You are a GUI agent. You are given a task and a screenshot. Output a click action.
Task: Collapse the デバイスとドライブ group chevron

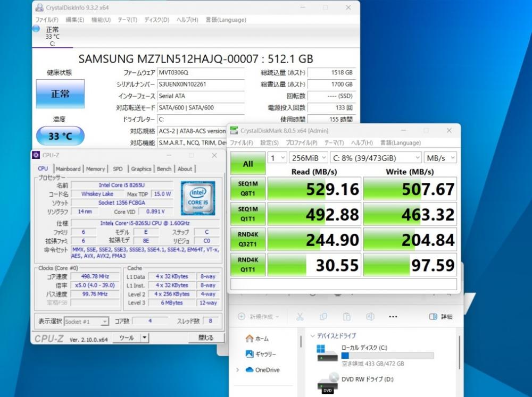[312, 336]
